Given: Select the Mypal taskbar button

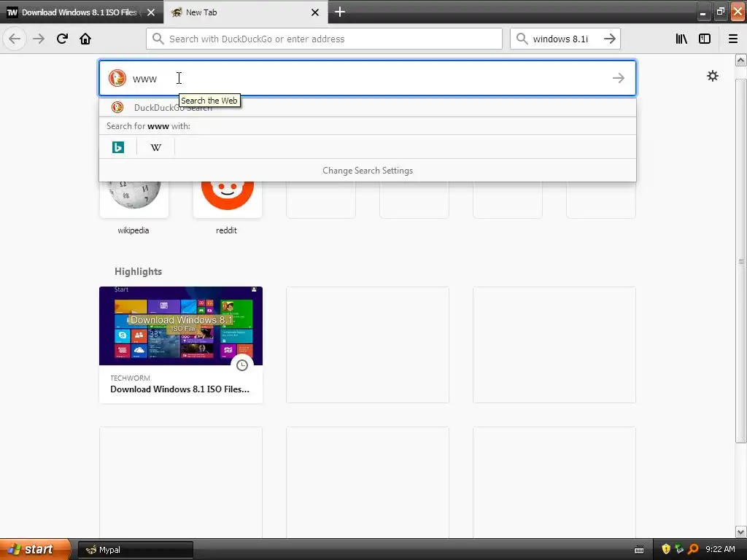Looking at the screenshot, I should 135,550.
